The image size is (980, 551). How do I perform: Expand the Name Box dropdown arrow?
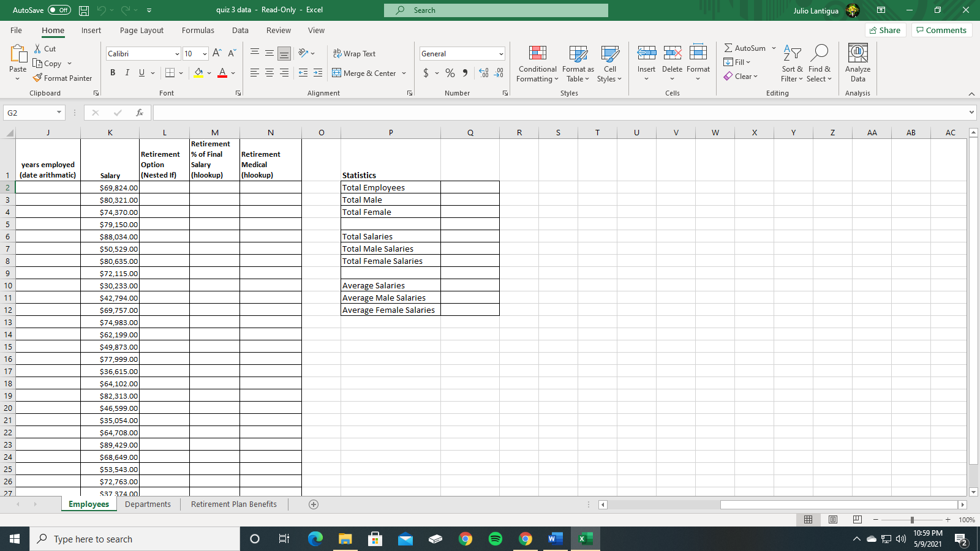click(x=59, y=113)
